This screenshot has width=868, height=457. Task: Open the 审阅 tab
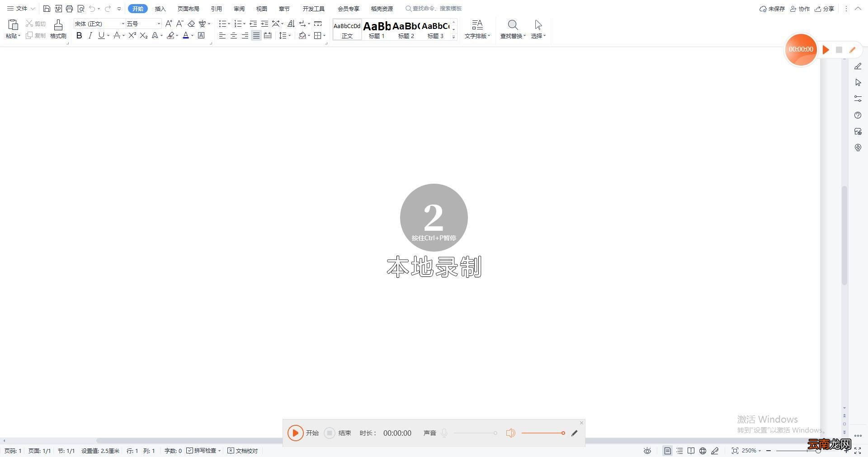coord(239,9)
